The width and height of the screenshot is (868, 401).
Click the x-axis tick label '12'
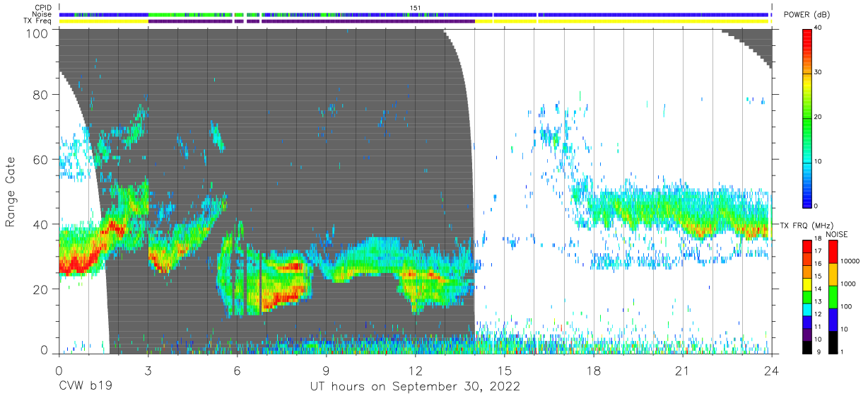tap(415, 371)
